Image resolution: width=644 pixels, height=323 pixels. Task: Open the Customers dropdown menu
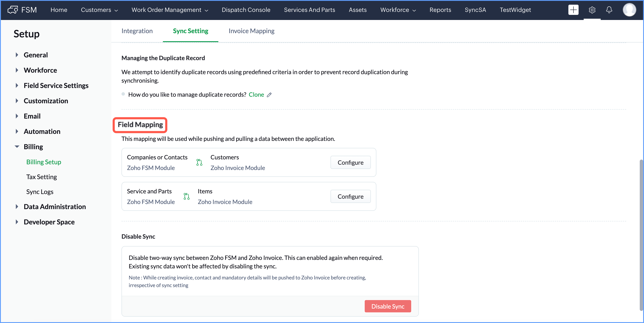pyautogui.click(x=99, y=10)
